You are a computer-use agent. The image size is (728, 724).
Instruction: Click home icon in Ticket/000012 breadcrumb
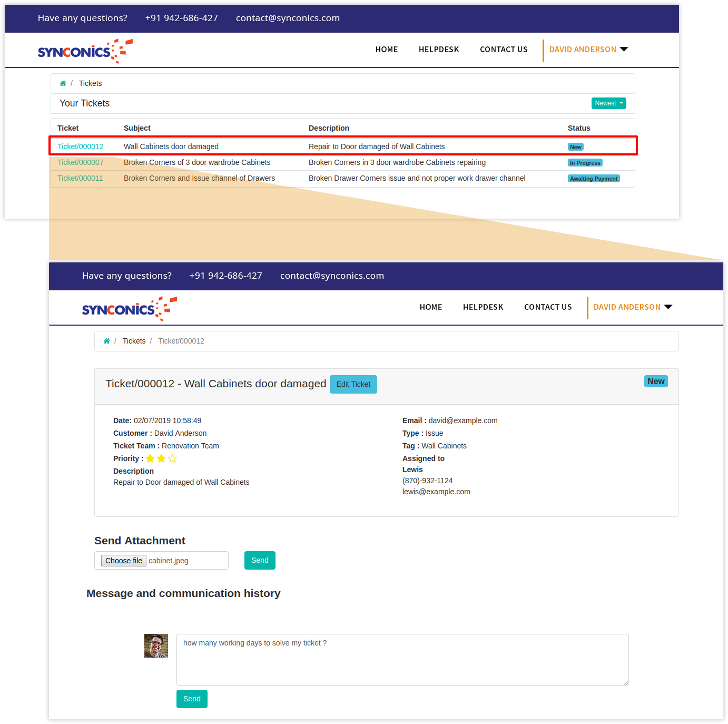coord(106,341)
